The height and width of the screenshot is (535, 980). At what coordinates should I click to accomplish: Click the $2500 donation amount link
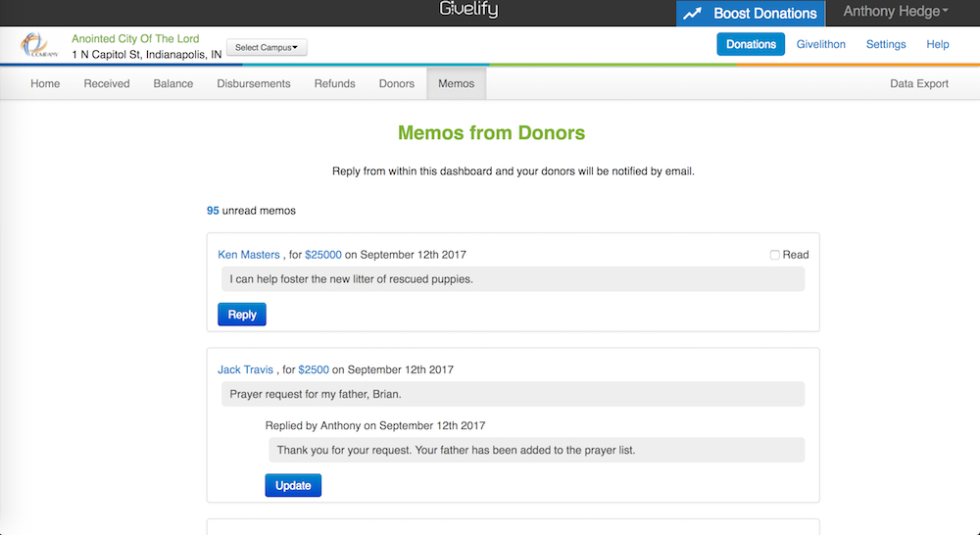click(314, 370)
